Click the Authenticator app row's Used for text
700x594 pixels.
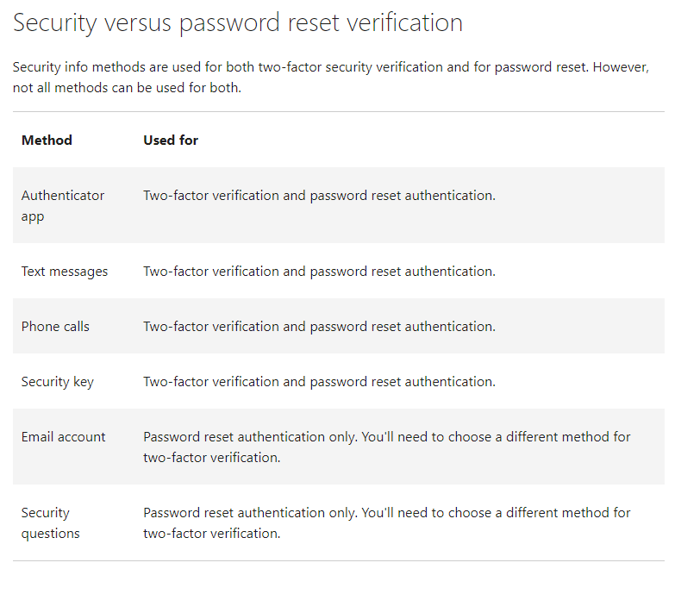click(x=319, y=196)
